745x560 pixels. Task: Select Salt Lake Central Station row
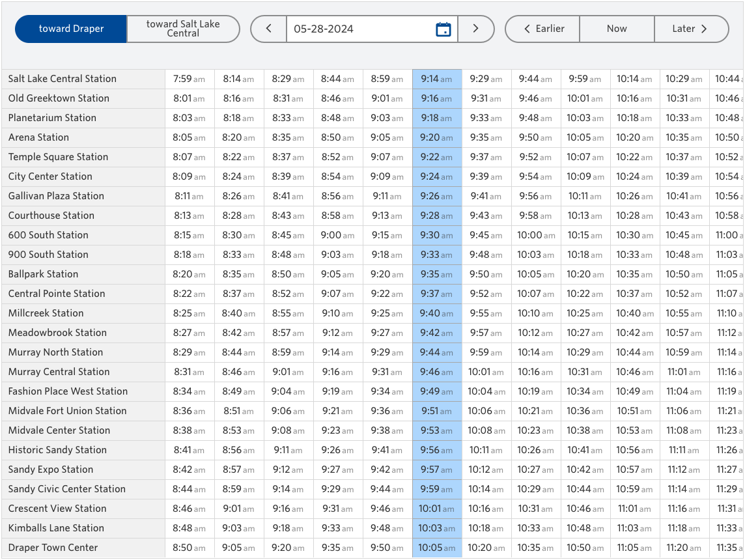pyautogui.click(x=63, y=79)
